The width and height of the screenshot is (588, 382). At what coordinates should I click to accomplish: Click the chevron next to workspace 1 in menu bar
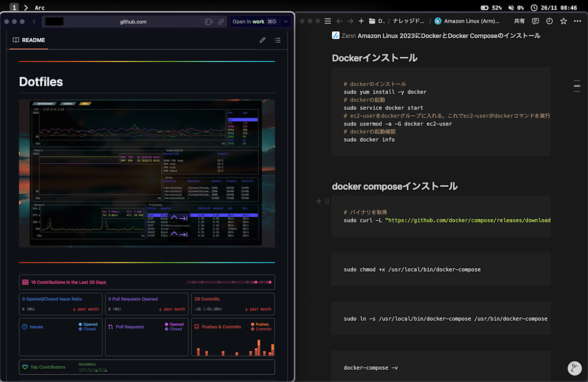pos(26,8)
